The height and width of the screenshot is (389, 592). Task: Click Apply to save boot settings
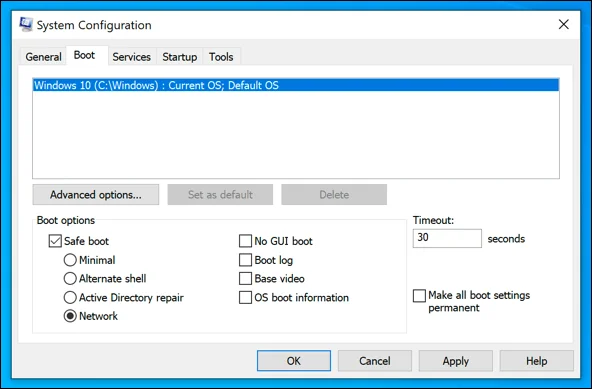point(456,361)
